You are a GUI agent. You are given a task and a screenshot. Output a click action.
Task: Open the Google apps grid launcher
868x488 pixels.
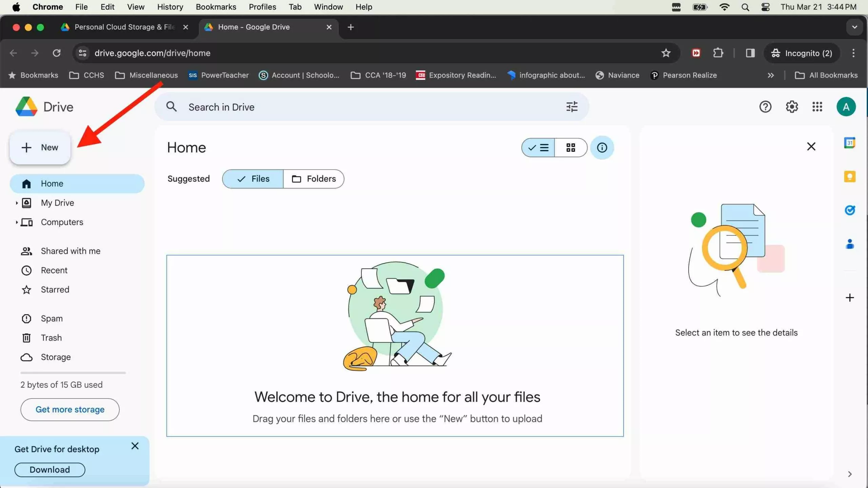coord(817,106)
